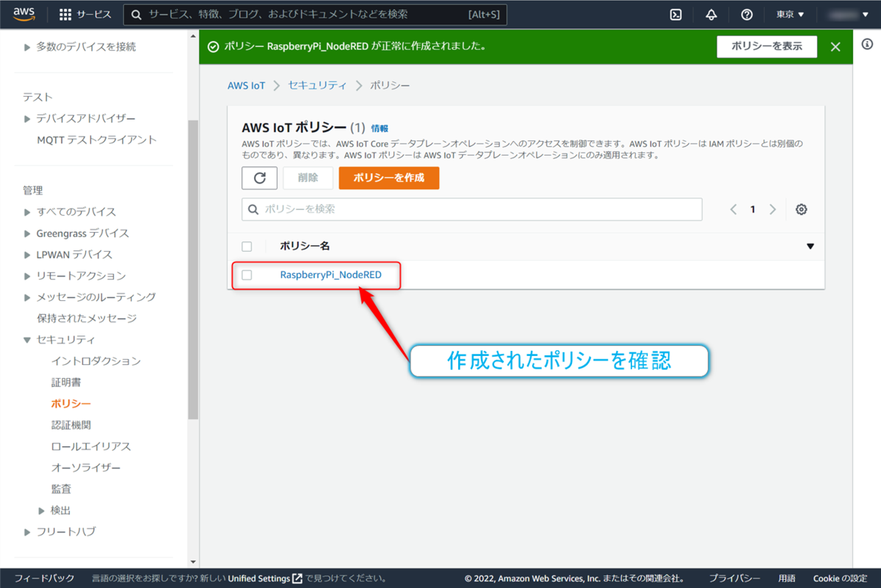
Task: Open the RaspberryPi_NodeRED policy link
Action: tap(330, 275)
